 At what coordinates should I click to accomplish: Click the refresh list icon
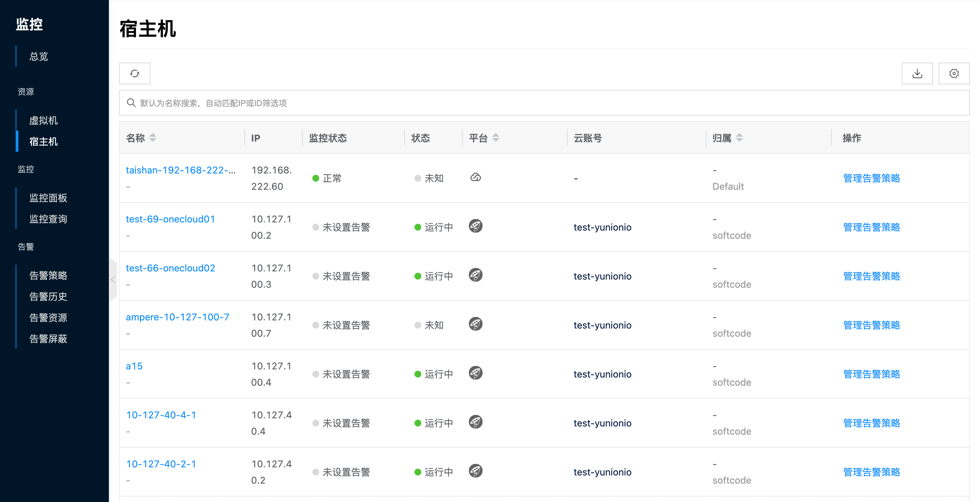(135, 73)
